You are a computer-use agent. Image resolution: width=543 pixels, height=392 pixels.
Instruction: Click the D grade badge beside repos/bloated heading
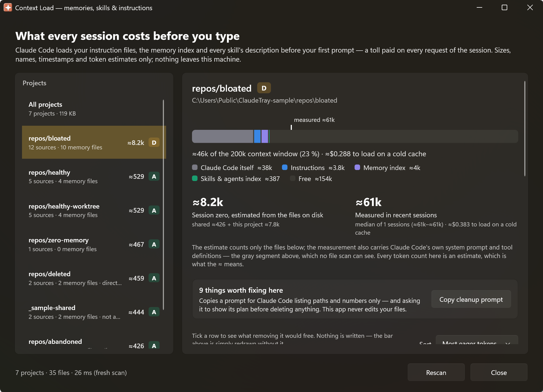click(264, 88)
